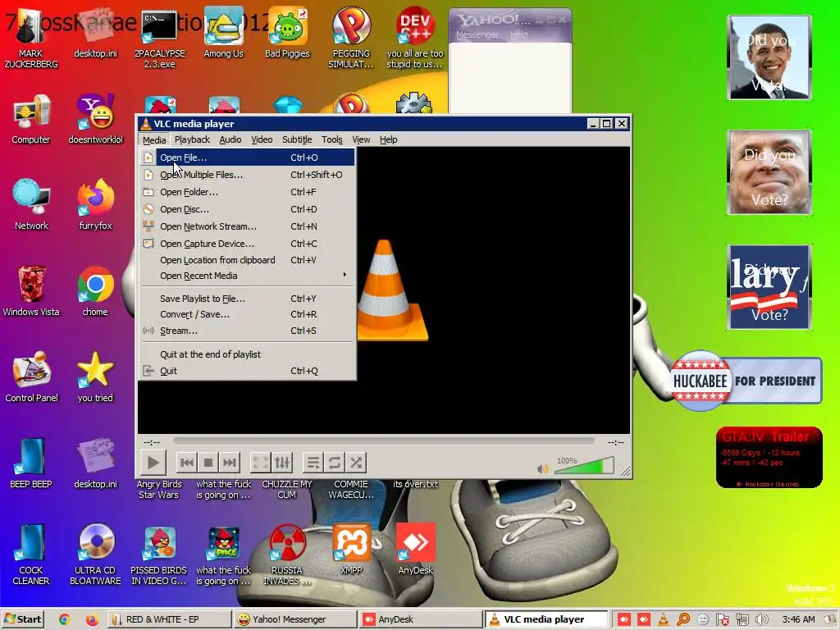Viewport: 840px width, 630px height.
Task: Select the XMPP desktop icon
Action: (x=351, y=550)
